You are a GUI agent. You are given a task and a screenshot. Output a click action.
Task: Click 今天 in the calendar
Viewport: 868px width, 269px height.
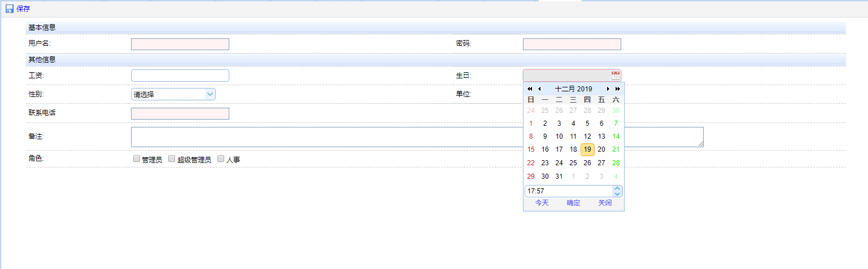pyautogui.click(x=542, y=203)
